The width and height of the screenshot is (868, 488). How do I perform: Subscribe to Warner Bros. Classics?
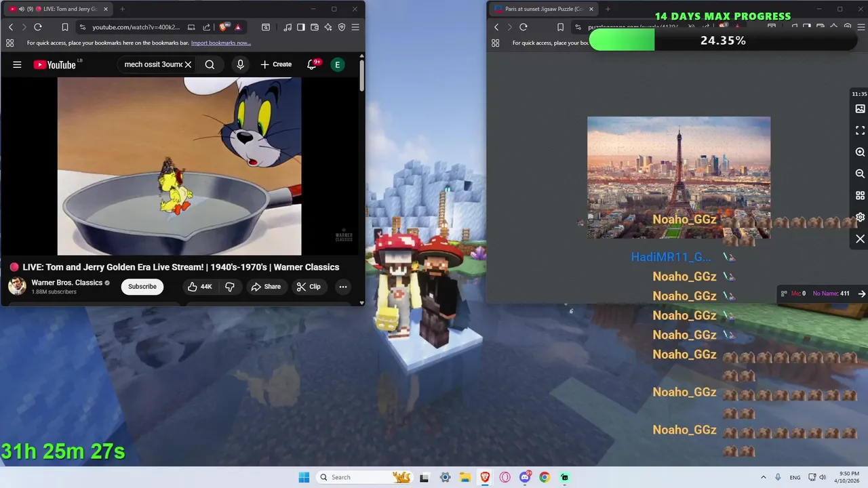coord(142,287)
